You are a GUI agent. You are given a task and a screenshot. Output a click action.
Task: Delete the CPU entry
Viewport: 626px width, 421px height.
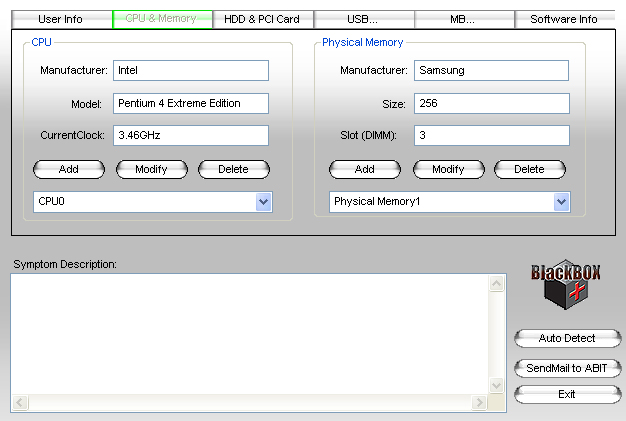click(x=234, y=169)
